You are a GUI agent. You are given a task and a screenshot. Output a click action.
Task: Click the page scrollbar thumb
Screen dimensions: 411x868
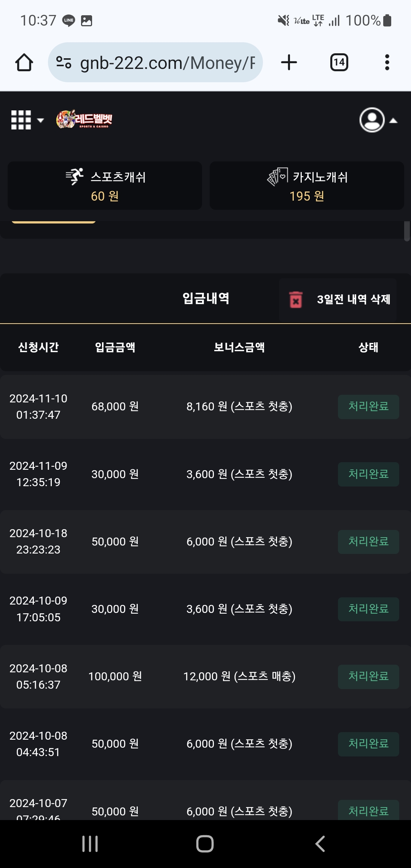(x=407, y=231)
